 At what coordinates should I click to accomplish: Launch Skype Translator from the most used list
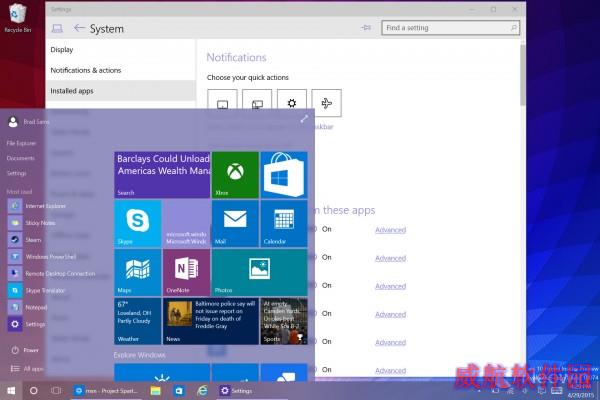[37, 290]
